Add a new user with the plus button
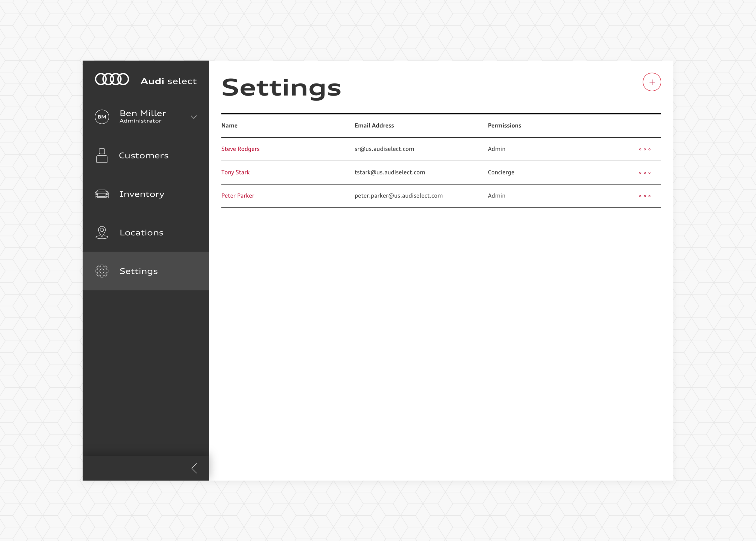756x541 pixels. click(x=652, y=82)
